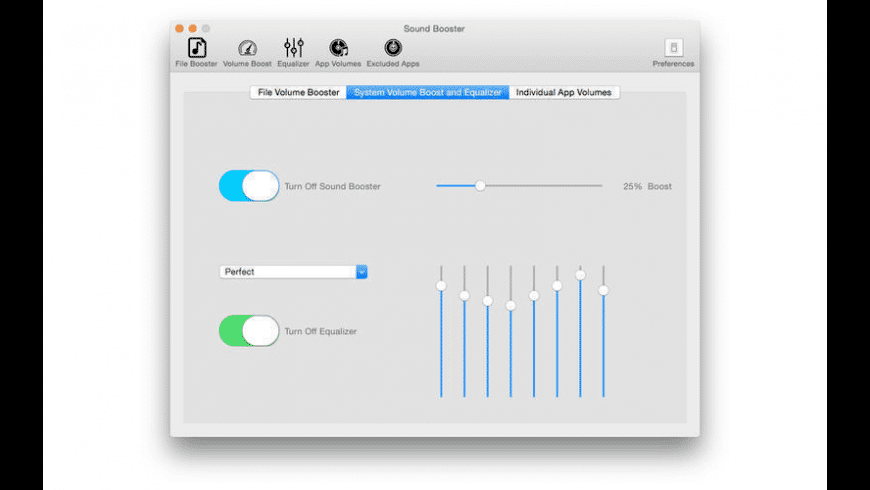
Task: Minimize the Sound Booster window
Action: point(193,28)
